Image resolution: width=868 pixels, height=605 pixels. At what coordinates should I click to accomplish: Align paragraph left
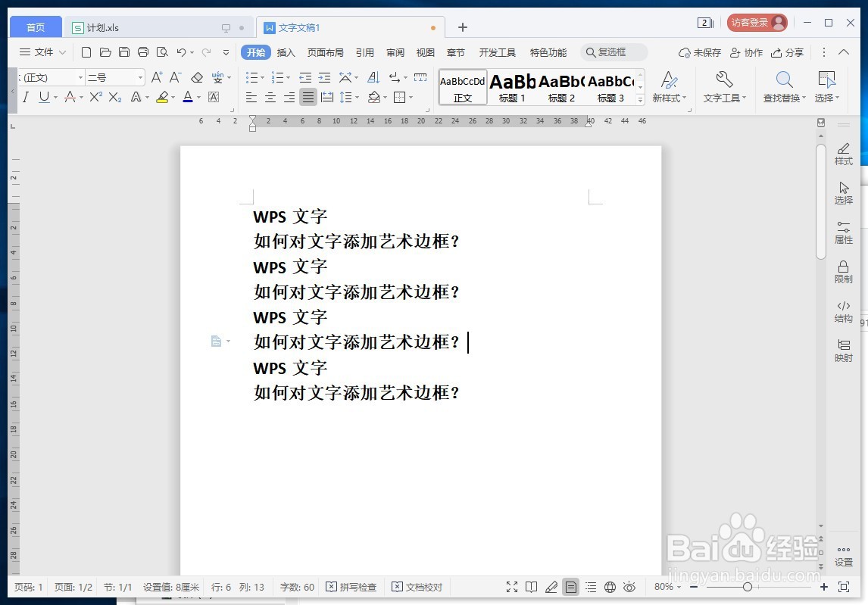251,98
